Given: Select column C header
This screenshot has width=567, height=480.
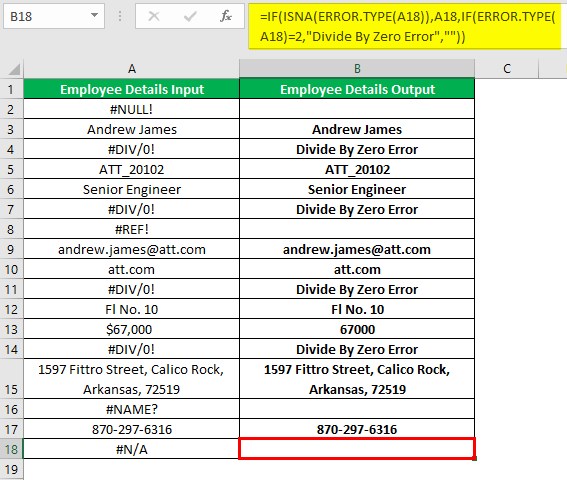Looking at the screenshot, I should tap(507, 69).
